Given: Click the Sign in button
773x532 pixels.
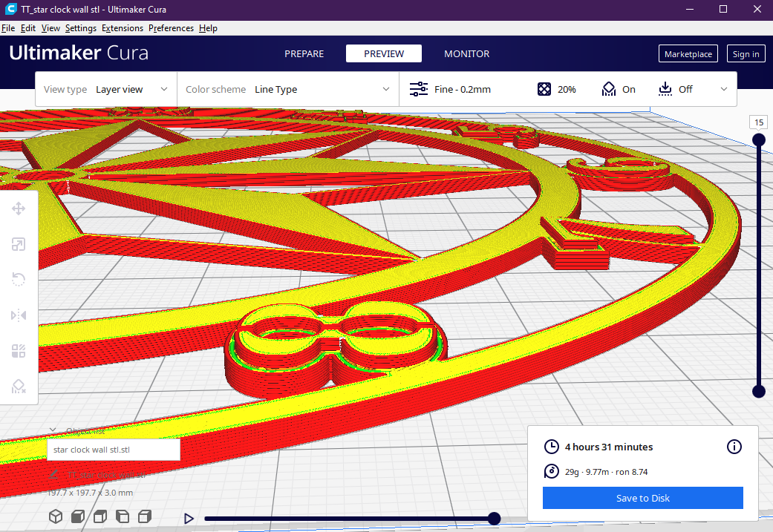Looking at the screenshot, I should (746, 53).
